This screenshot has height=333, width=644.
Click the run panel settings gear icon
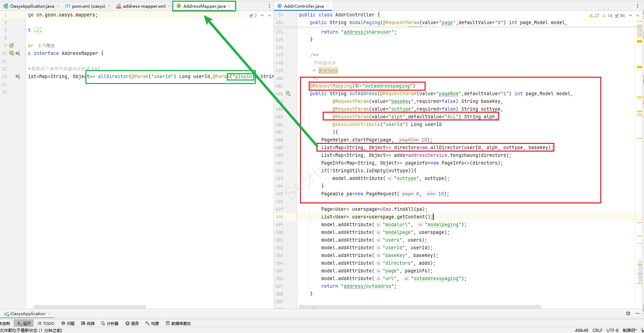628,313
